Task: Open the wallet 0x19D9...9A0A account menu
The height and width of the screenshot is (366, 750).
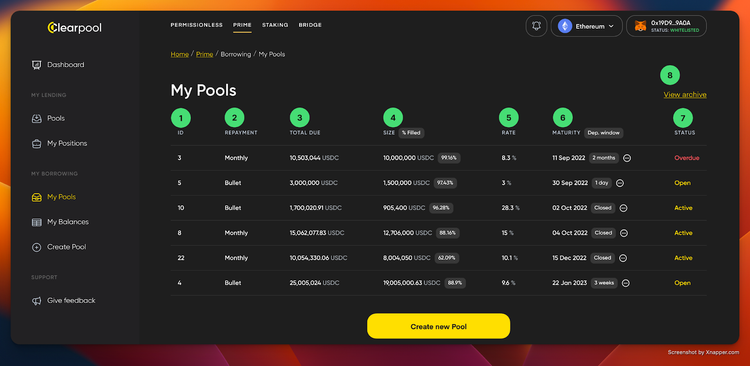Action: 666,26
